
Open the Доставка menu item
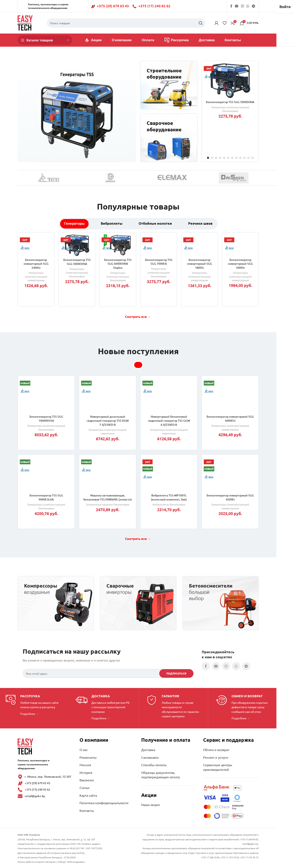[x=207, y=40]
